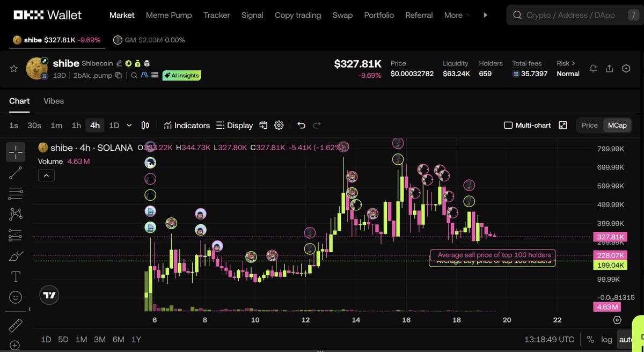Open the emoji sticker tool
Screen dimensions: 644x352
click(x=16, y=297)
